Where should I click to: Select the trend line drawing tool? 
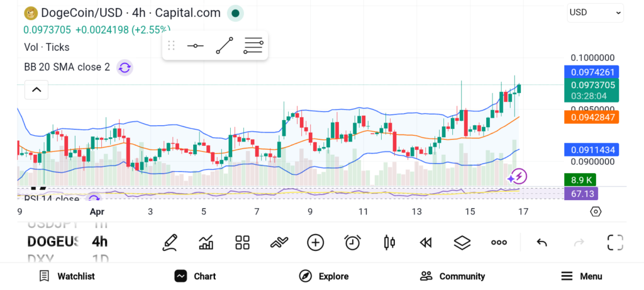225,46
